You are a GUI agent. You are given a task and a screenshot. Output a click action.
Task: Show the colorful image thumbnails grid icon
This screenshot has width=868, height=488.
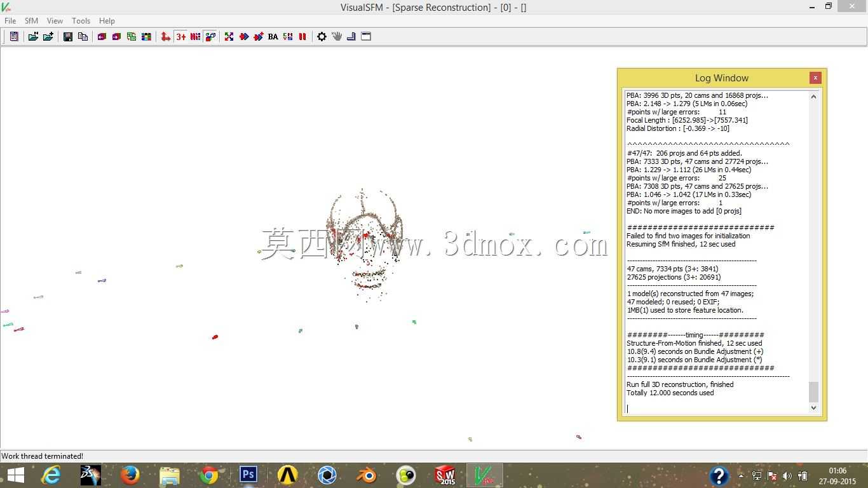[146, 37]
